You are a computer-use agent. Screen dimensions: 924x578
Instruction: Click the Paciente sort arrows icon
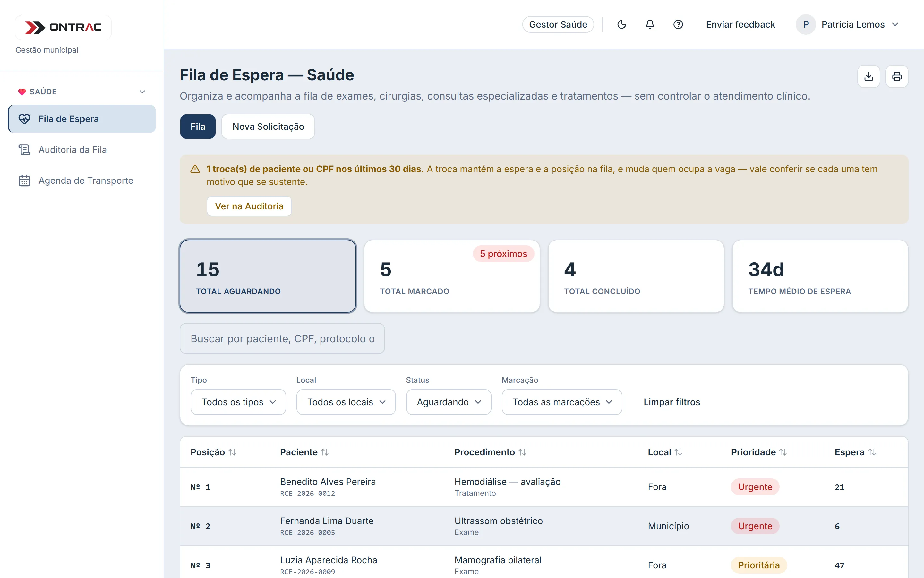325,452
